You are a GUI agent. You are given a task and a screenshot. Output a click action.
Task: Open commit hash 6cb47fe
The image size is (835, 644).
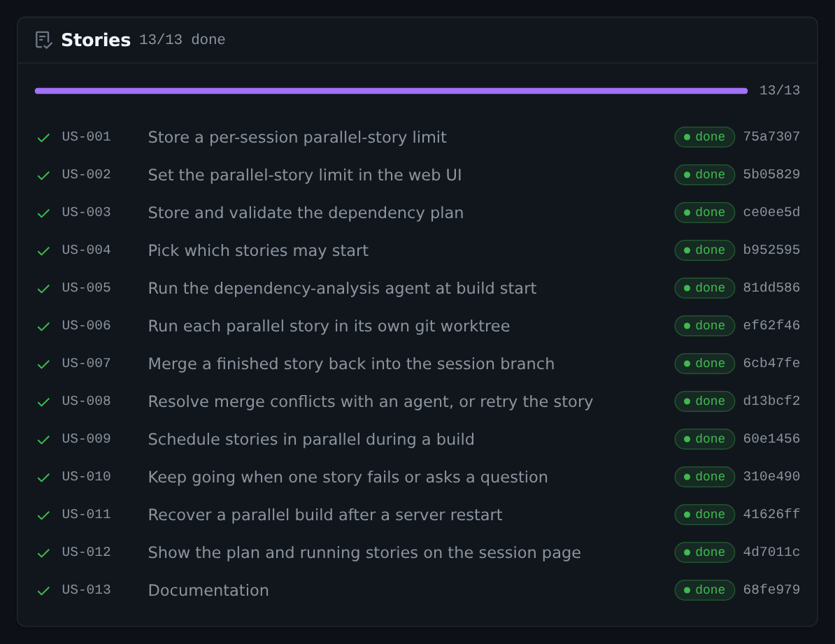coord(771,364)
